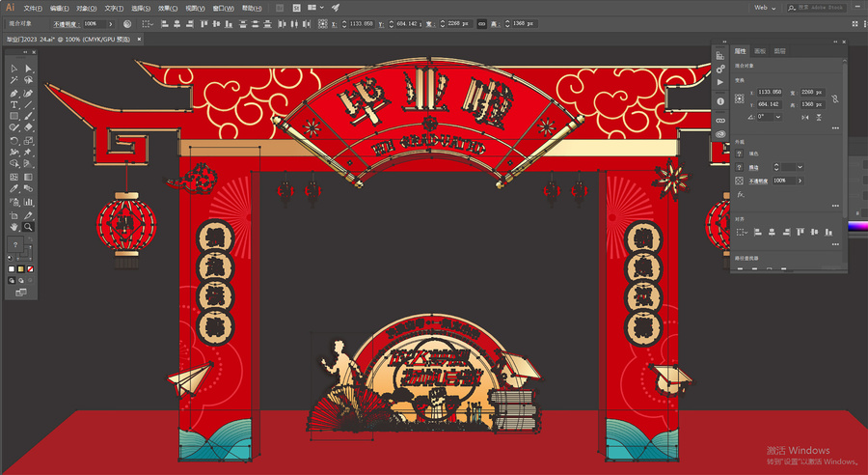Switch to the 图层 panel tab
Viewport: 868px width, 475px height.
click(779, 51)
